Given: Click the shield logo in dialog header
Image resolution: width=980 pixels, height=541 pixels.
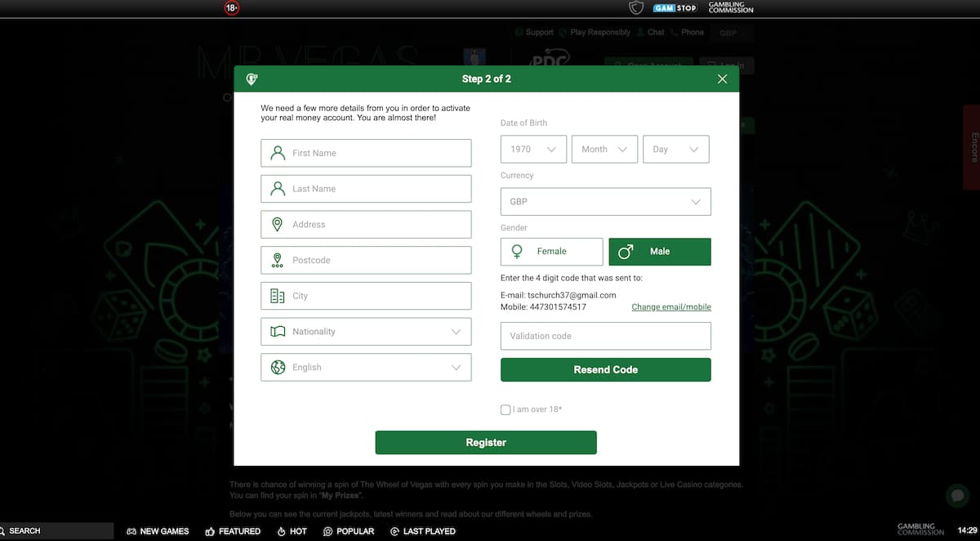Looking at the screenshot, I should (x=252, y=79).
